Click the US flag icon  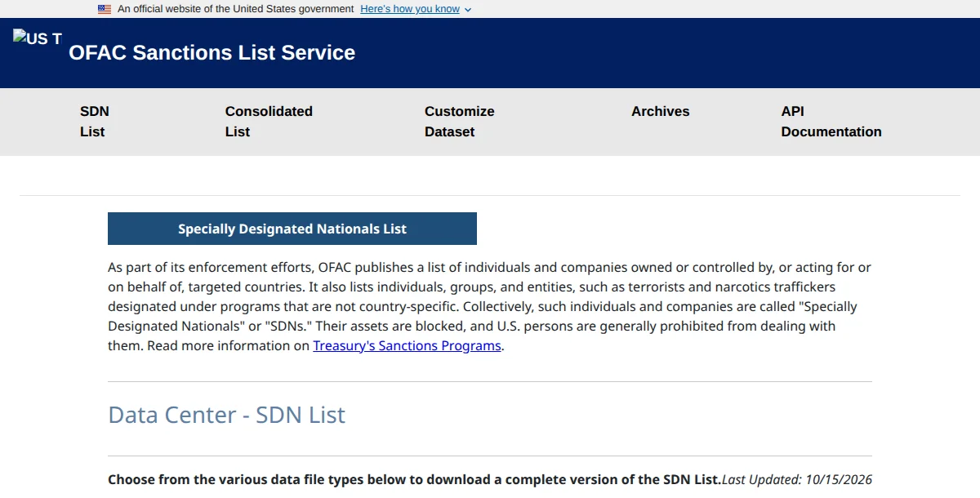click(105, 9)
